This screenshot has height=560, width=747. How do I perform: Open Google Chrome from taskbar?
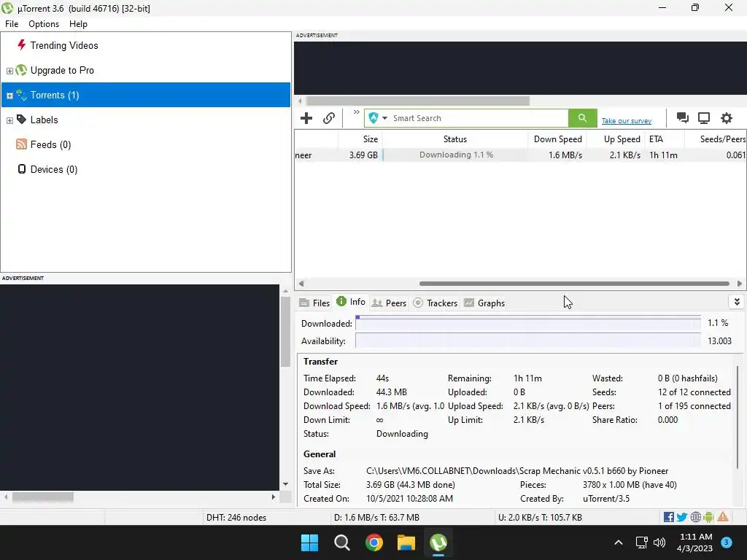(374, 542)
